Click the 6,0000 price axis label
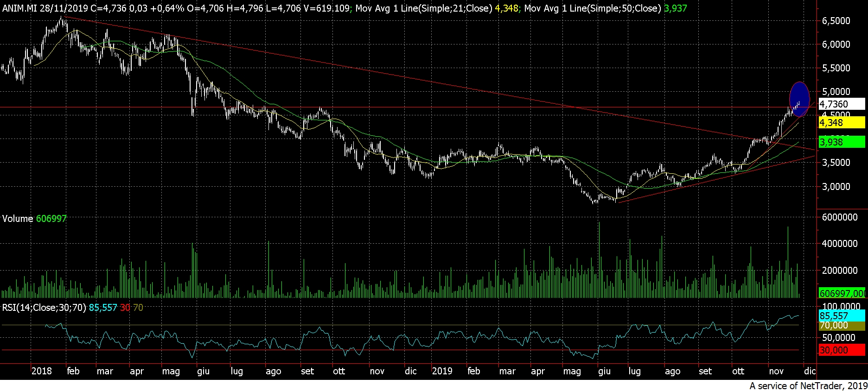The width and height of the screenshot is (868, 391). click(836, 44)
